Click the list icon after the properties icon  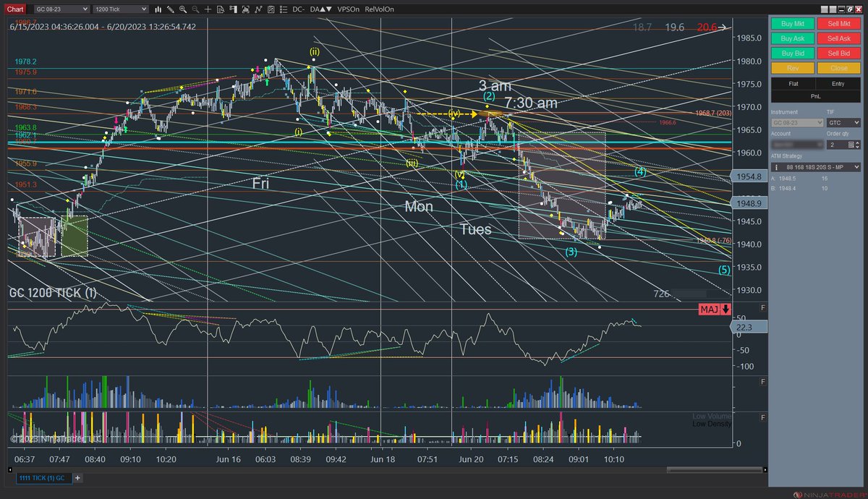coord(284,9)
